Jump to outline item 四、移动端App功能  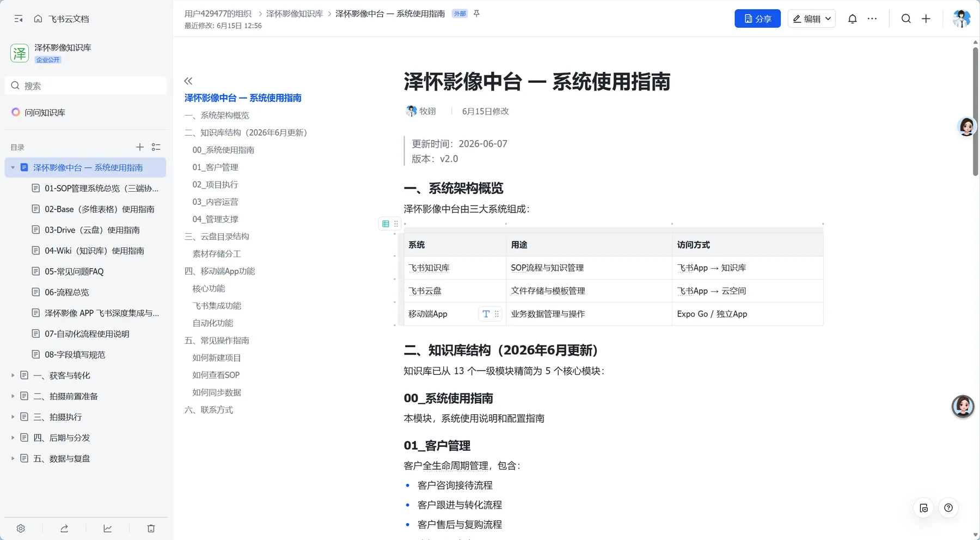pos(220,271)
